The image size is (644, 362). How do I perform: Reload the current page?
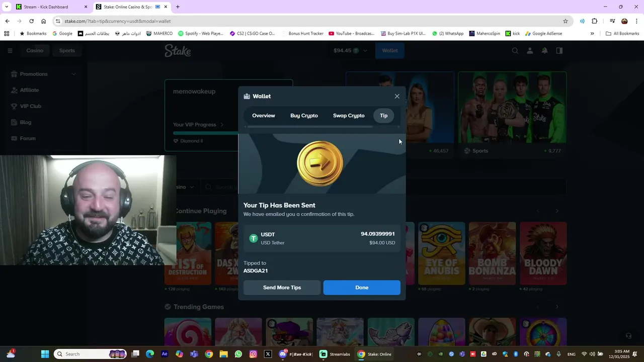click(31, 21)
